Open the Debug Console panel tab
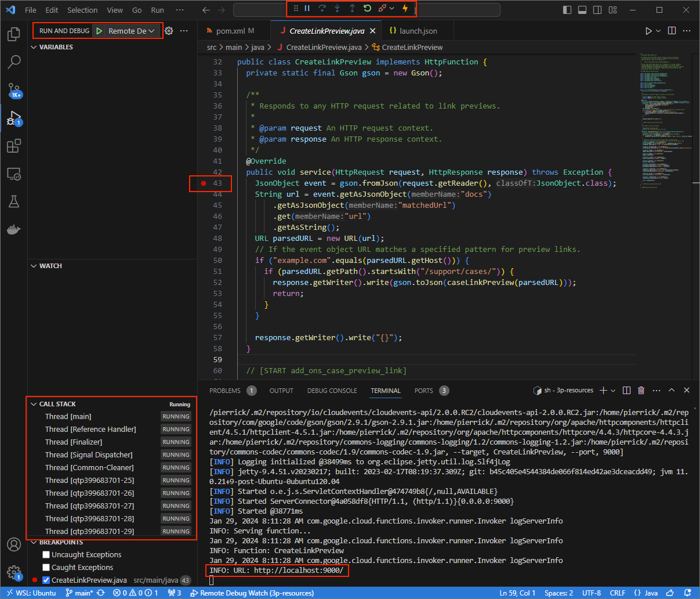This screenshot has height=599, width=700. coord(332,390)
